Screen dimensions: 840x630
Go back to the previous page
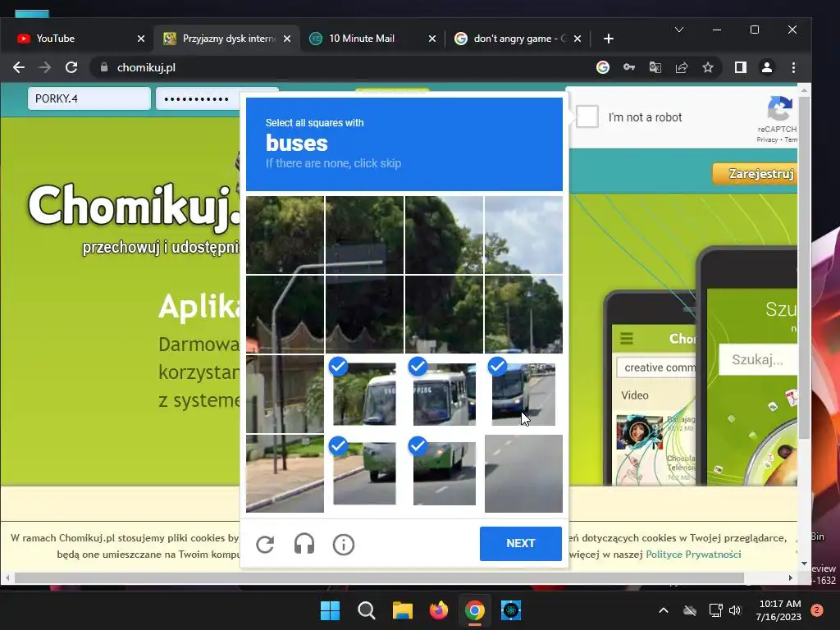[19, 67]
